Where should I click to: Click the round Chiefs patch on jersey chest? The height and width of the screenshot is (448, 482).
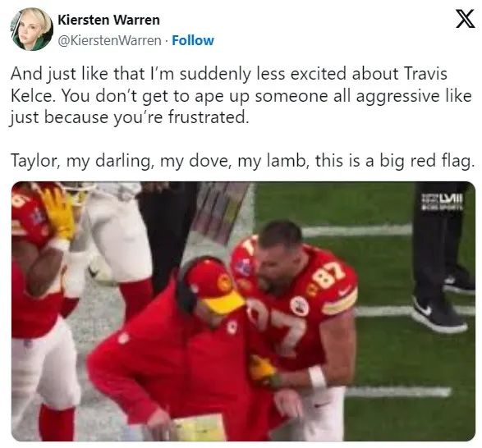(x=299, y=305)
